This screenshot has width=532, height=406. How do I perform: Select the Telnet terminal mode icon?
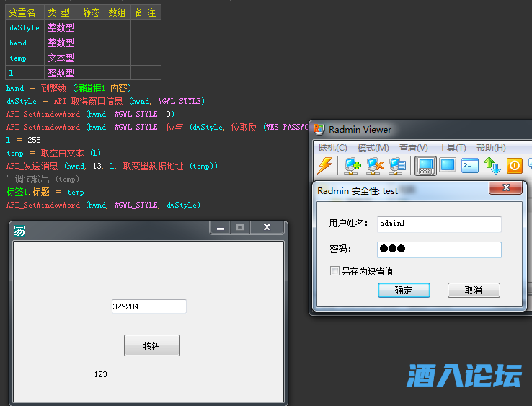(x=470, y=166)
